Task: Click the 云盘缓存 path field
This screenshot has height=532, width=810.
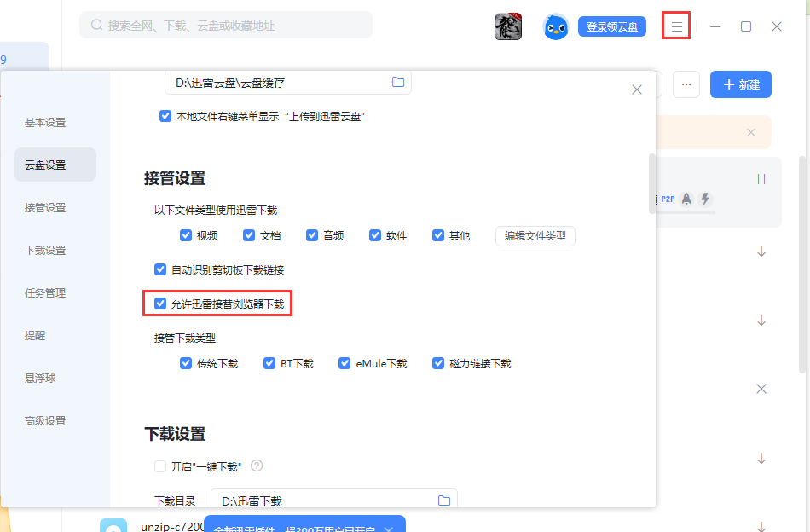Action: click(x=287, y=82)
